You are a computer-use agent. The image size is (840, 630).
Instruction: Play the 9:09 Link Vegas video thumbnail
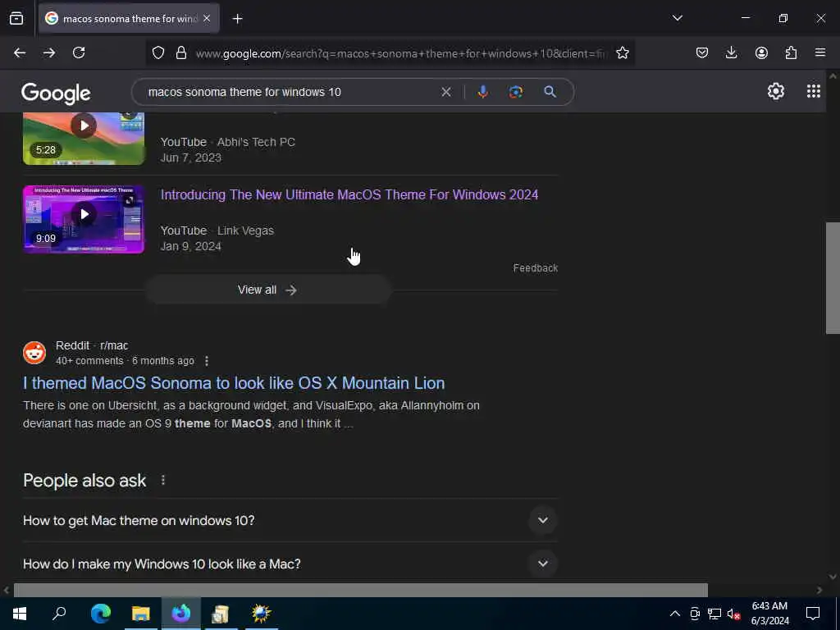click(84, 219)
